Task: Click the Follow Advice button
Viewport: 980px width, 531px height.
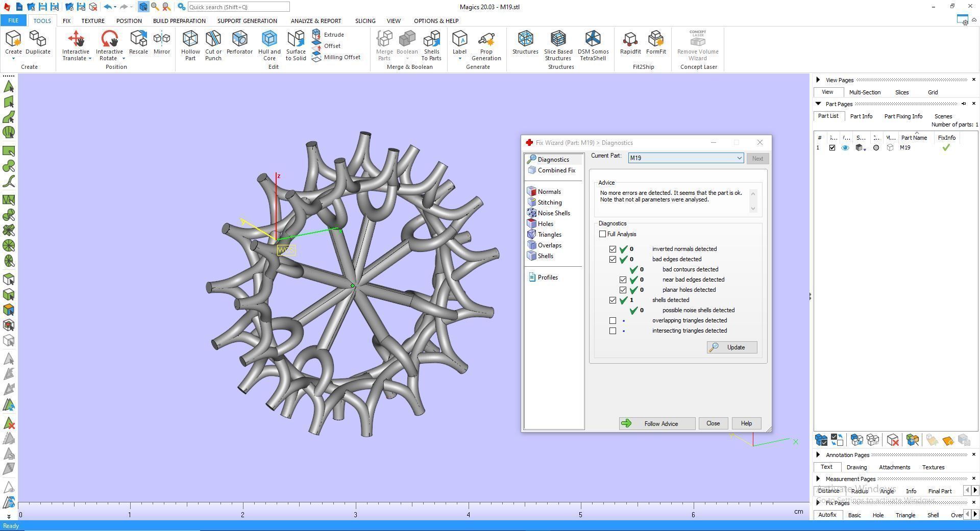Action: click(657, 423)
